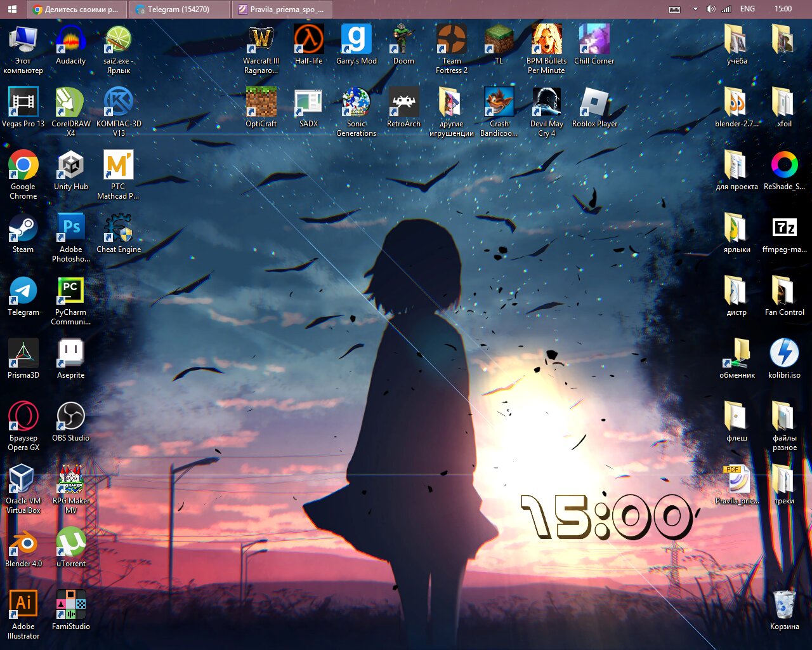This screenshot has height=650, width=812.
Task: Select the xfoil folder
Action: coord(784,108)
